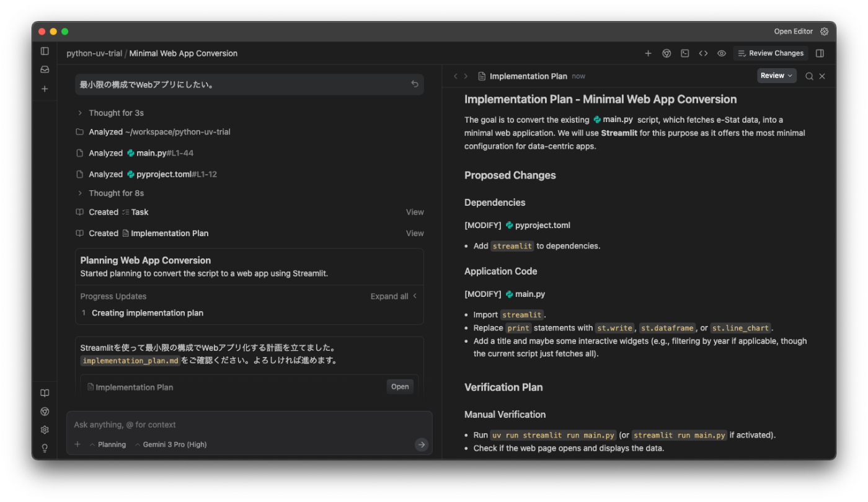The width and height of the screenshot is (868, 502).
Task: Click the knowledge book icon in left sidebar
Action: tap(45, 393)
